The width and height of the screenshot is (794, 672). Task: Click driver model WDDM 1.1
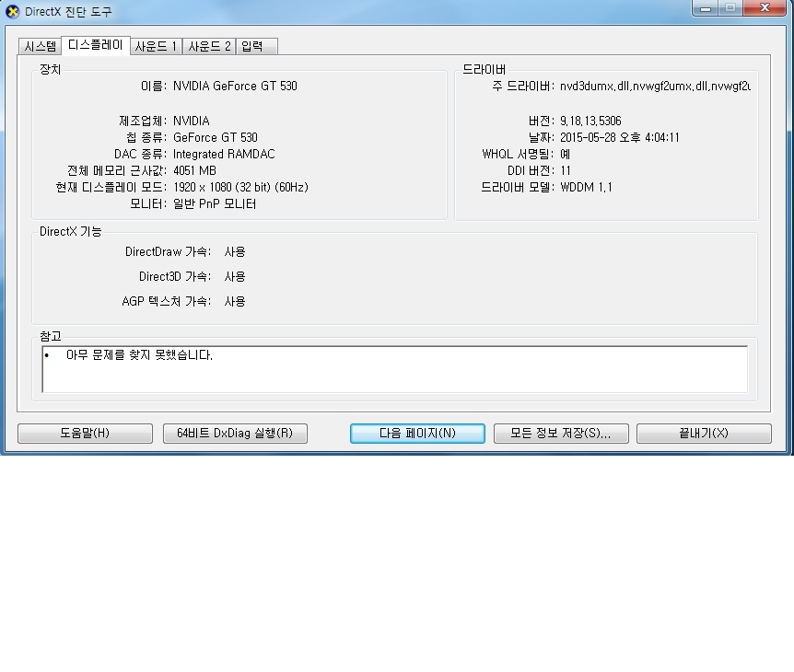point(586,187)
